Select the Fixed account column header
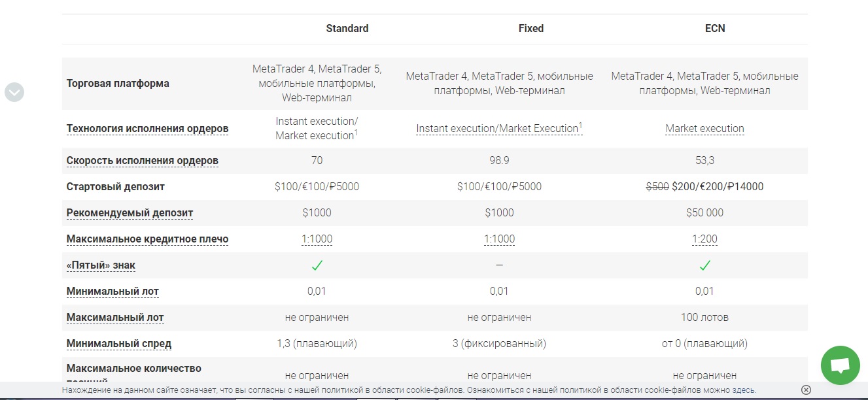This screenshot has height=400, width=868. click(530, 28)
